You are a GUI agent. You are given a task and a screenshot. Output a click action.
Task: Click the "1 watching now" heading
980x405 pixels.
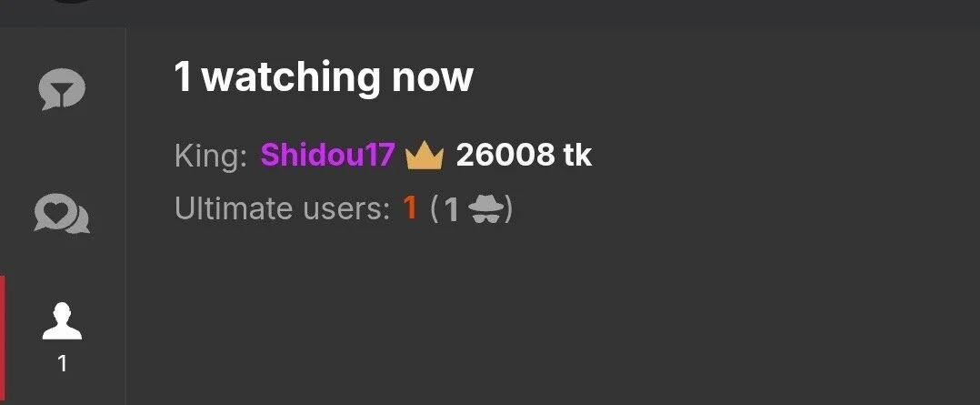(x=323, y=77)
